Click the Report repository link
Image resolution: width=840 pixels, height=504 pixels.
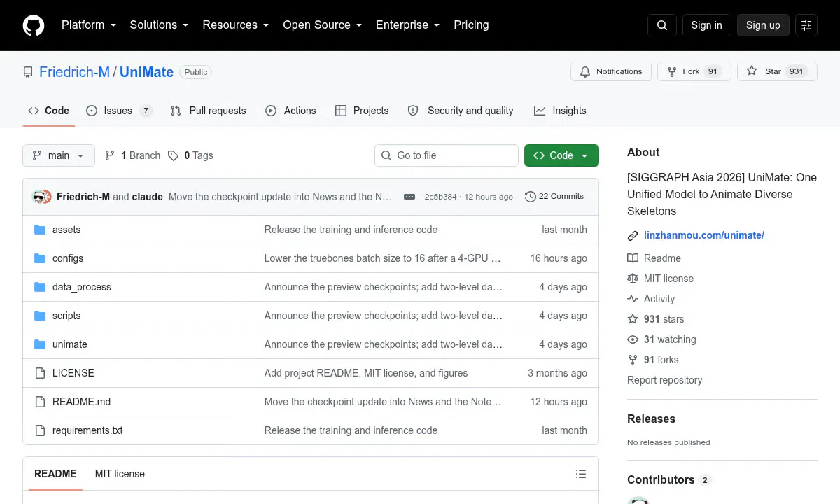pos(664,380)
